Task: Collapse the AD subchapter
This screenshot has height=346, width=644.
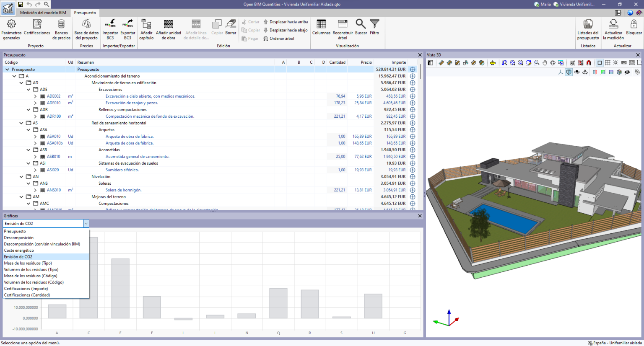Action: (x=21, y=83)
